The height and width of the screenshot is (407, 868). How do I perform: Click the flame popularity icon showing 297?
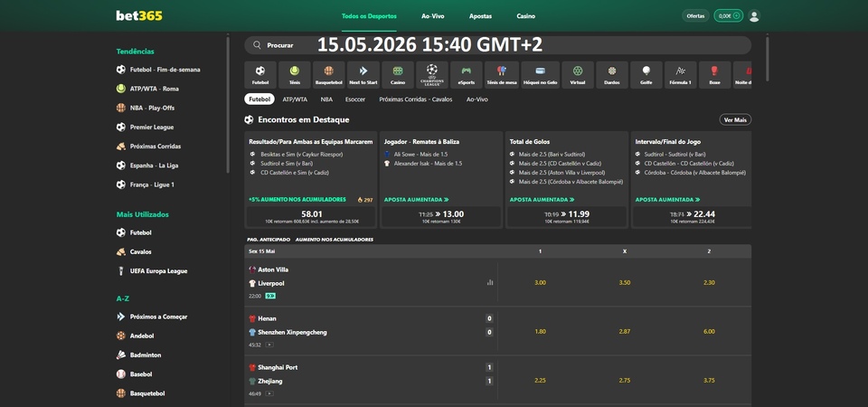coord(360,199)
